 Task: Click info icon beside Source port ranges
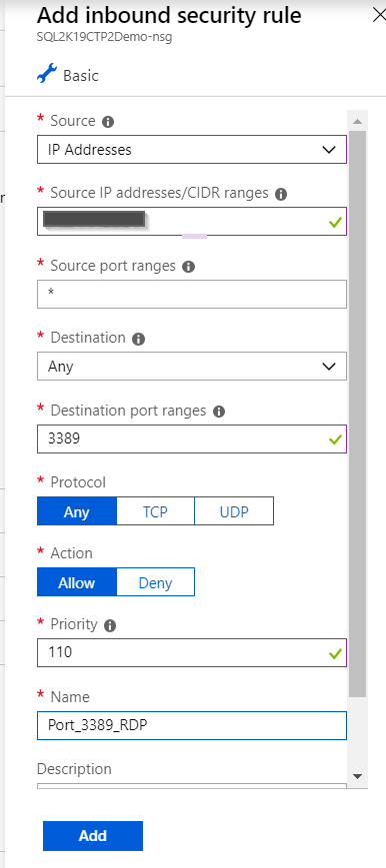point(189,267)
